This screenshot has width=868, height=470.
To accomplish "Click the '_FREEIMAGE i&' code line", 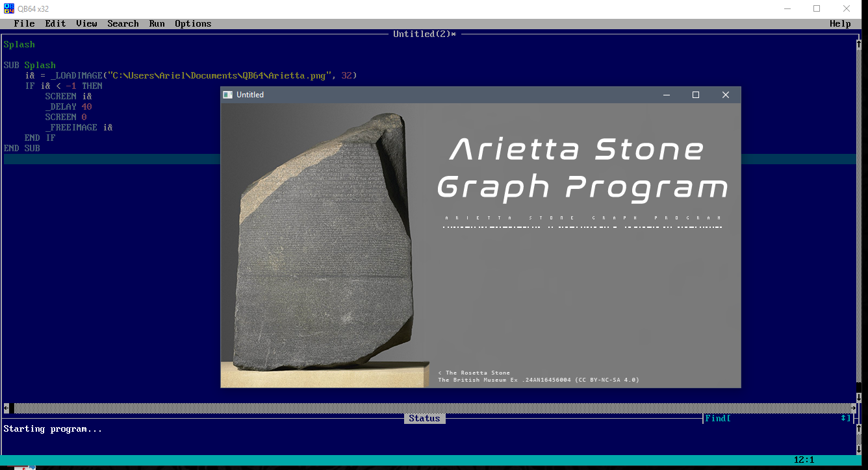I will click(x=79, y=127).
